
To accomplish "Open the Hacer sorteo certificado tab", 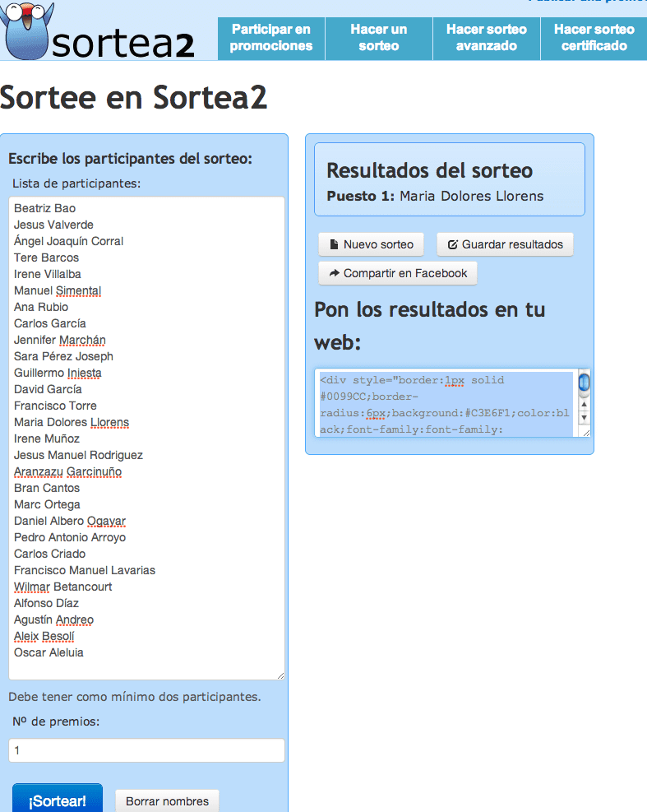I will coord(594,38).
